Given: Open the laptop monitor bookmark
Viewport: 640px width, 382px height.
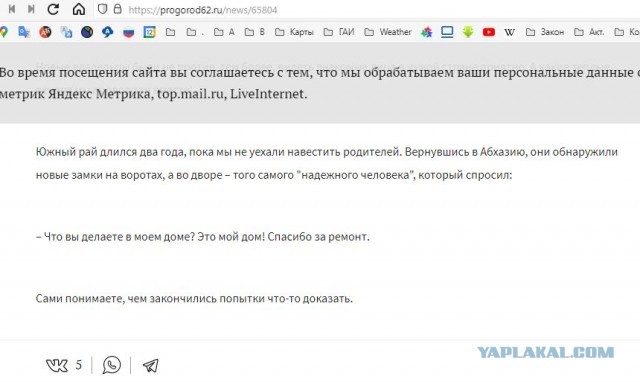Looking at the screenshot, I should point(447,32).
